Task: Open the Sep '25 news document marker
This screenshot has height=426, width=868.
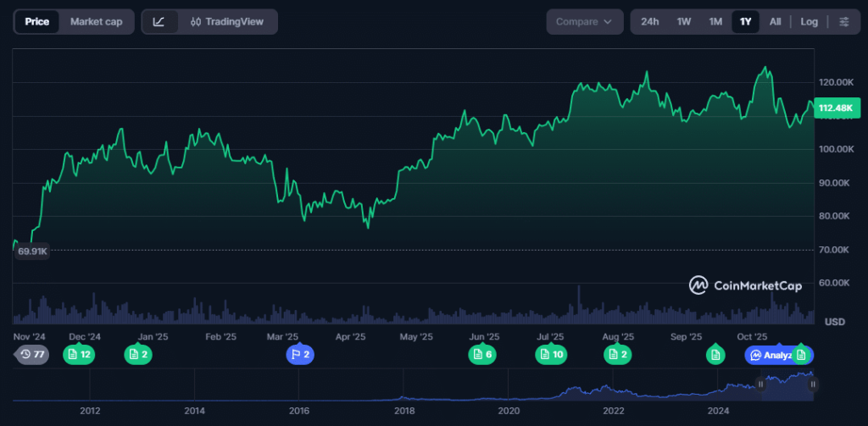Action: pyautogui.click(x=715, y=355)
